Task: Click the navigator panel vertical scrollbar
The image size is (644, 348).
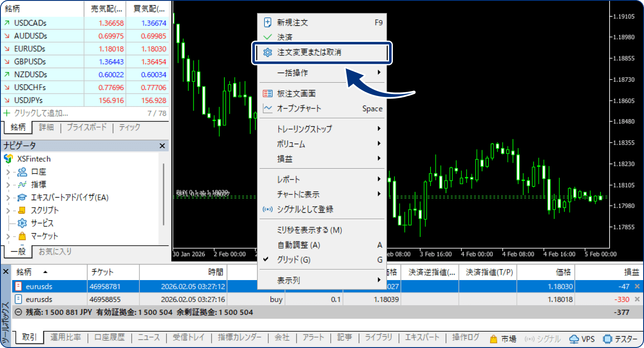Action: tap(163, 195)
